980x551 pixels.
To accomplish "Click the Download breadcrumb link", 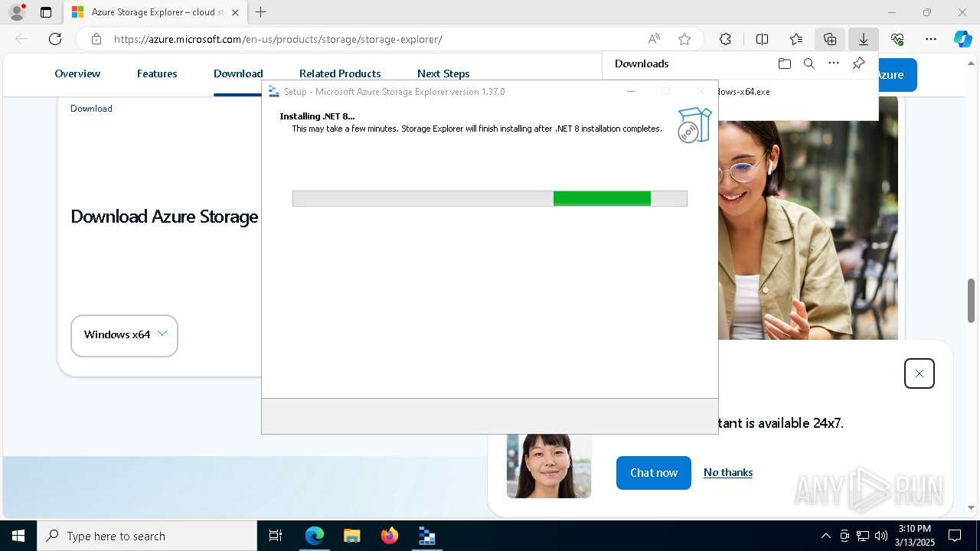I will pos(91,109).
